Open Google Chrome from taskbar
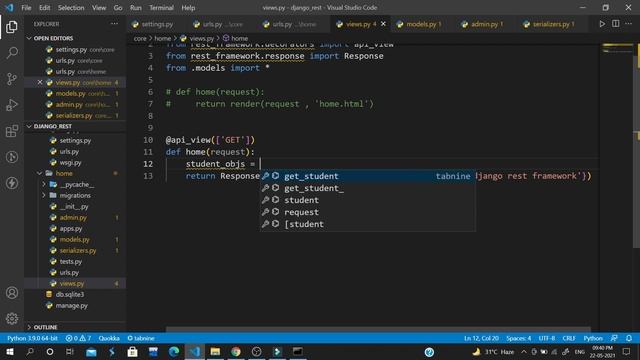Viewport: 640px width, 360px height. [236, 351]
